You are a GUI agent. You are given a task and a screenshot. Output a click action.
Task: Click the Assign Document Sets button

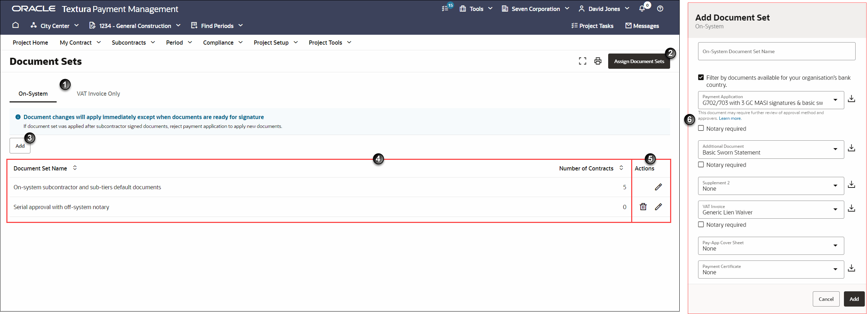639,61
